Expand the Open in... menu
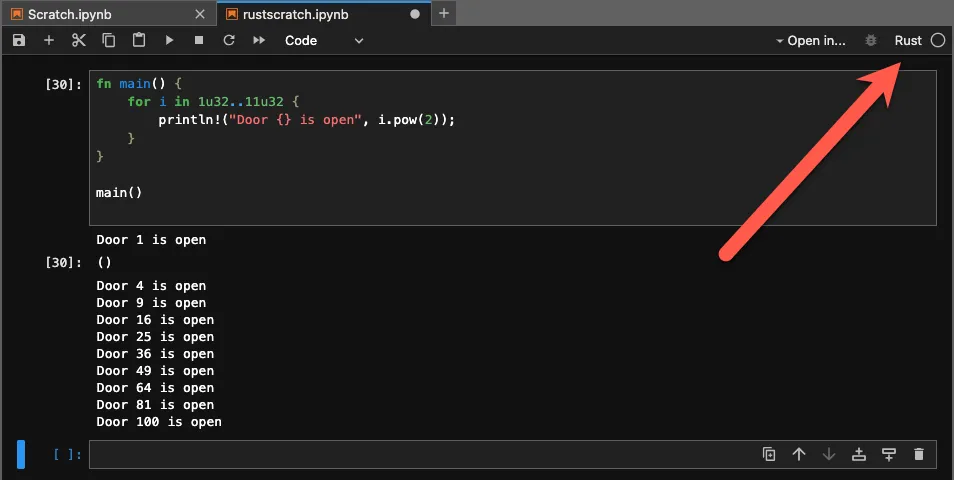The height and width of the screenshot is (480, 954). (x=810, y=41)
